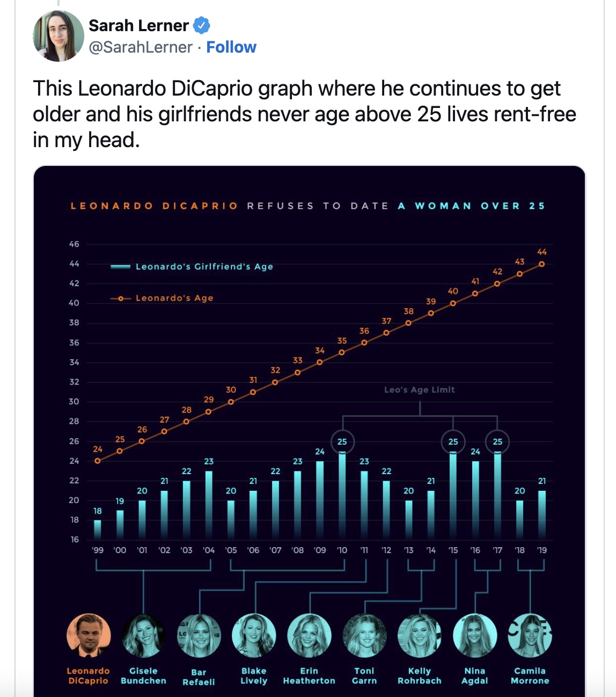Select Bar Refaeli's portrait circle

pyautogui.click(x=199, y=636)
